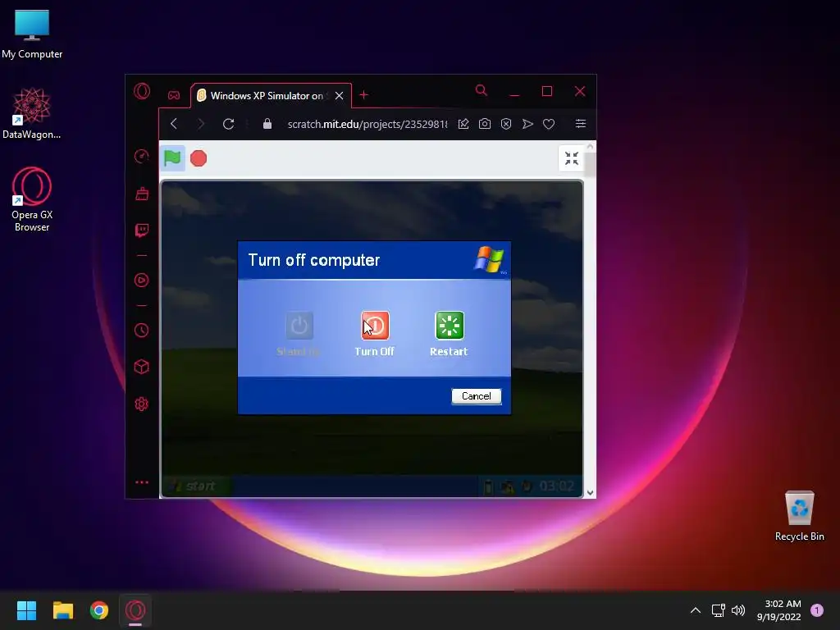Open GX Corner gamepad icon
The width and height of the screenshot is (840, 630).
click(x=174, y=95)
